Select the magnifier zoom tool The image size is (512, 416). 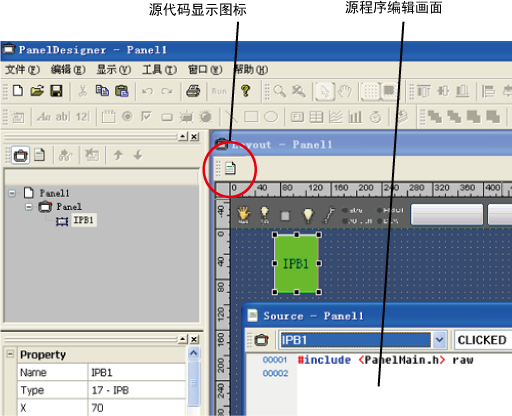coord(279,91)
